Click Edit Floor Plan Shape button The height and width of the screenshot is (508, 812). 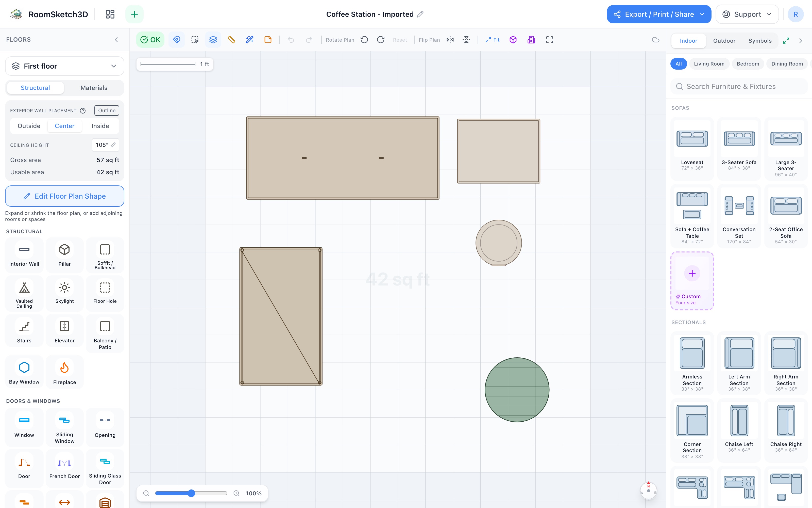coord(64,196)
